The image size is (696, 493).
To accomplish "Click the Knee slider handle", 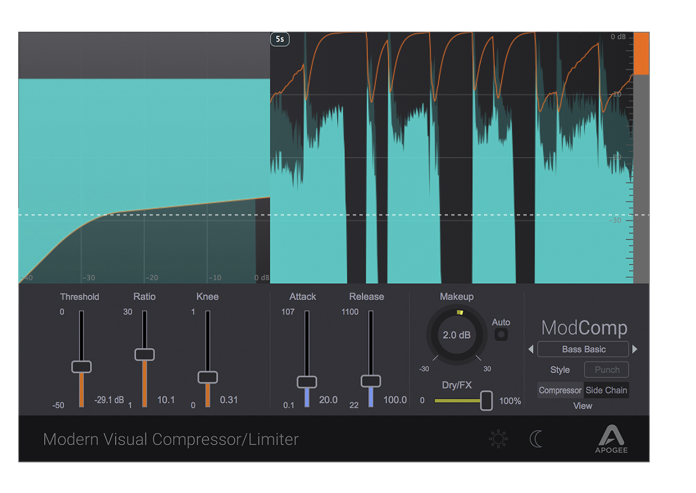I will coord(208,377).
